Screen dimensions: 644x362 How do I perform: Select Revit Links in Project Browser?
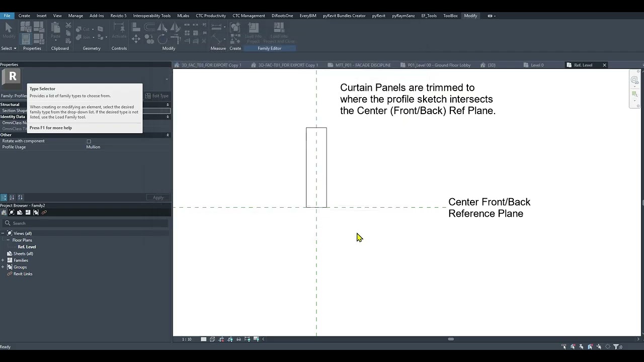[23, 274]
